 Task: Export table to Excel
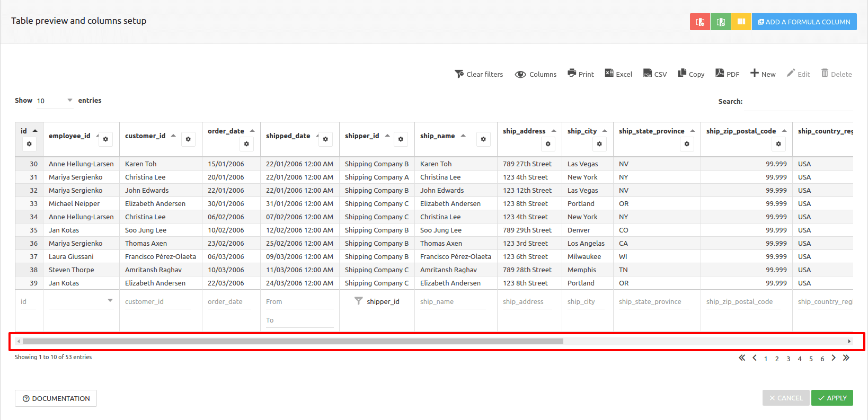(619, 74)
